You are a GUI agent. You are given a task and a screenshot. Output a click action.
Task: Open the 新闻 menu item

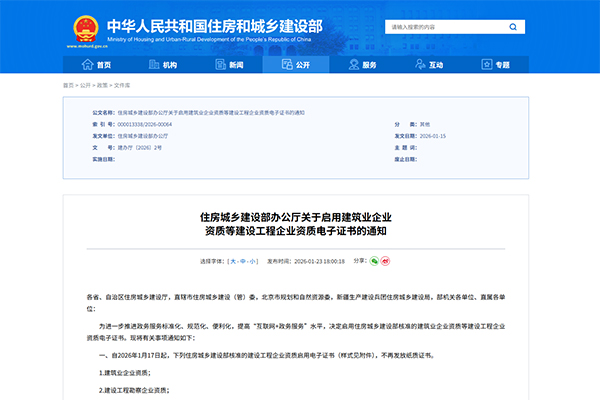236,64
